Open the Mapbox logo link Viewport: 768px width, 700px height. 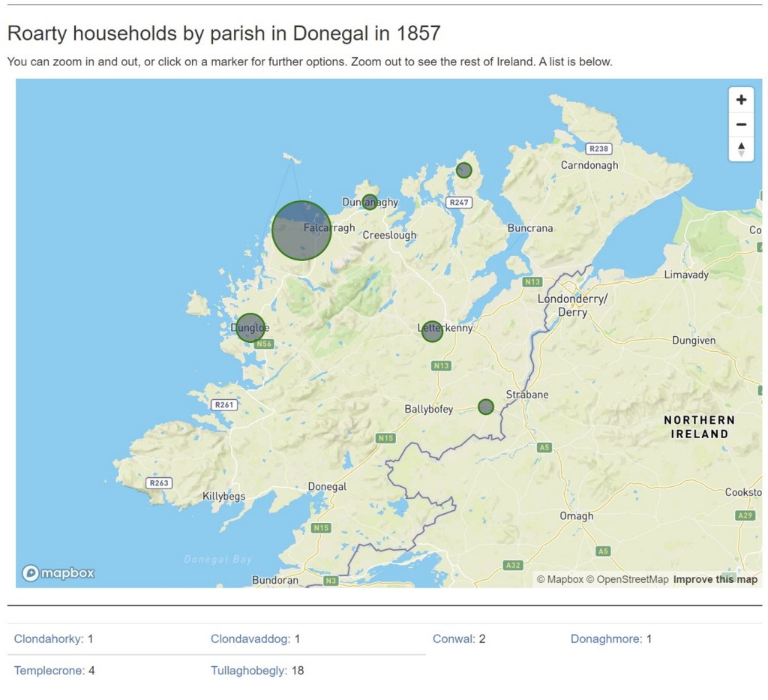point(58,573)
